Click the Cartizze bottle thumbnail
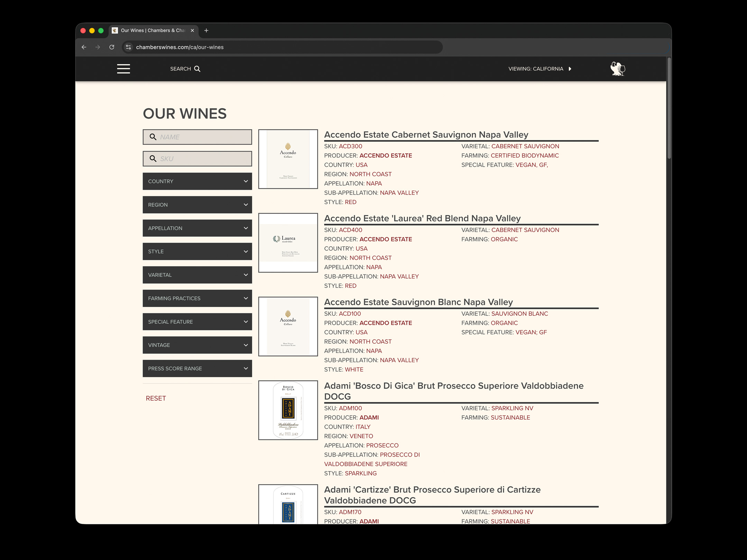 point(288,504)
